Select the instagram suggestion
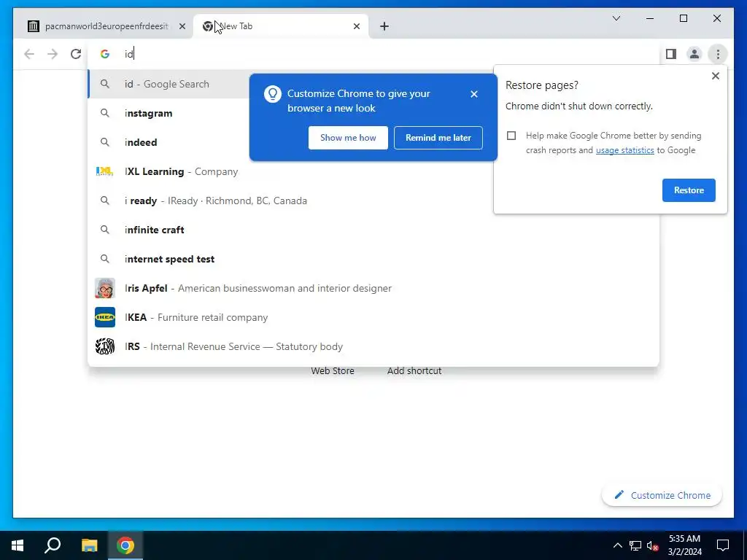 pyautogui.click(x=373, y=113)
